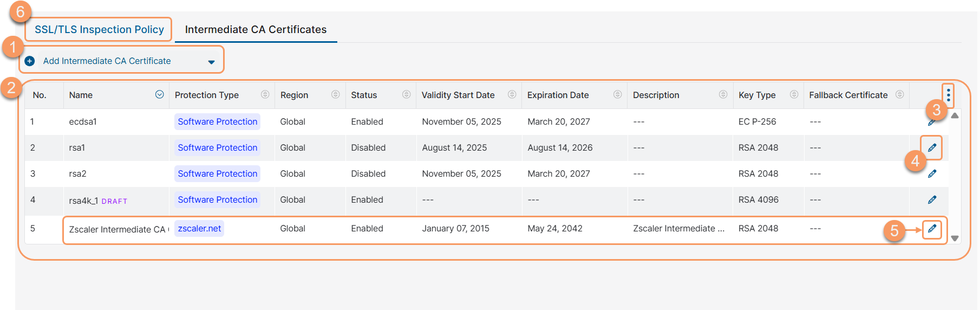Sort by Key Type column icon
The height and width of the screenshot is (310, 980).
794,94
